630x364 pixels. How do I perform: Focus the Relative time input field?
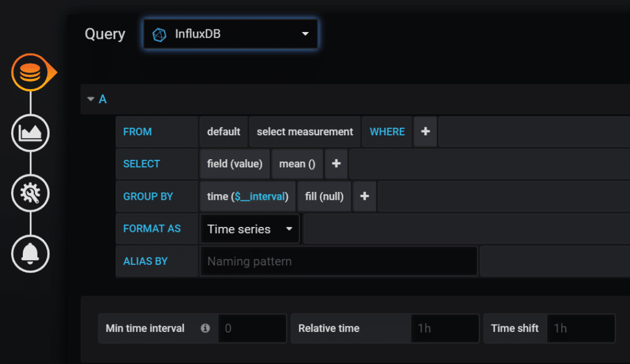(445, 328)
